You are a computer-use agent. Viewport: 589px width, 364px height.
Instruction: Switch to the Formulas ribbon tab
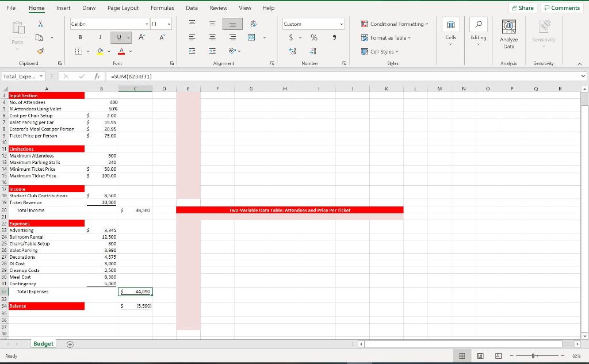pos(162,7)
